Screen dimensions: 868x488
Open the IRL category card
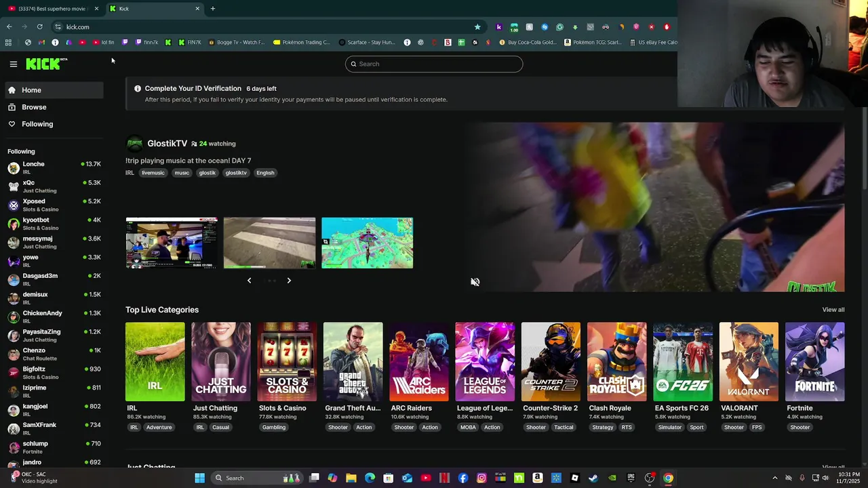click(x=155, y=362)
